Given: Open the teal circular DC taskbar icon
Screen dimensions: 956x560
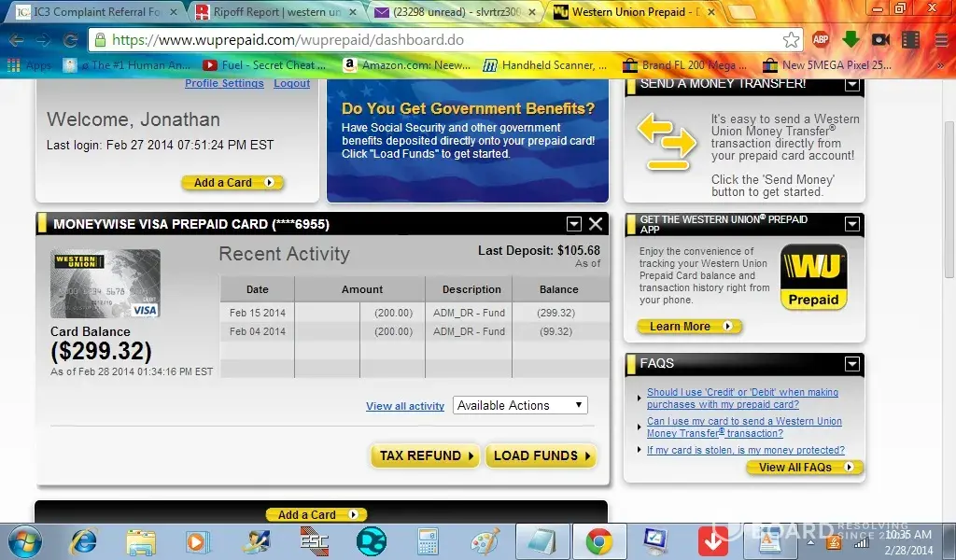Looking at the screenshot, I should [x=372, y=541].
